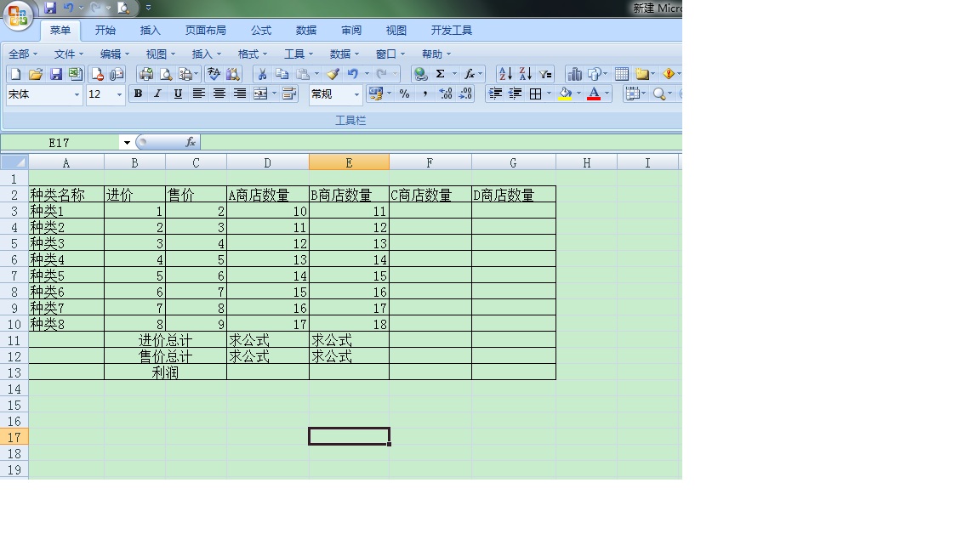The width and height of the screenshot is (980, 551).
Task: Run spelling check ABC icon
Action: (214, 74)
